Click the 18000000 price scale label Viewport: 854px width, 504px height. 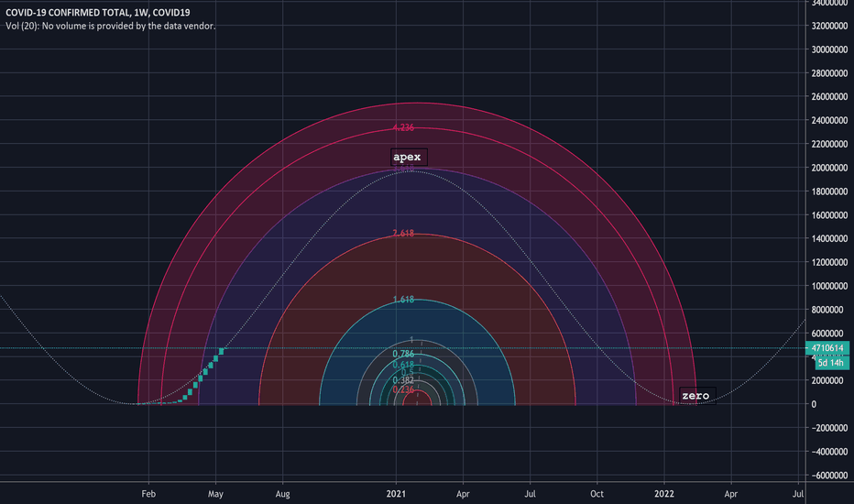[829, 192]
